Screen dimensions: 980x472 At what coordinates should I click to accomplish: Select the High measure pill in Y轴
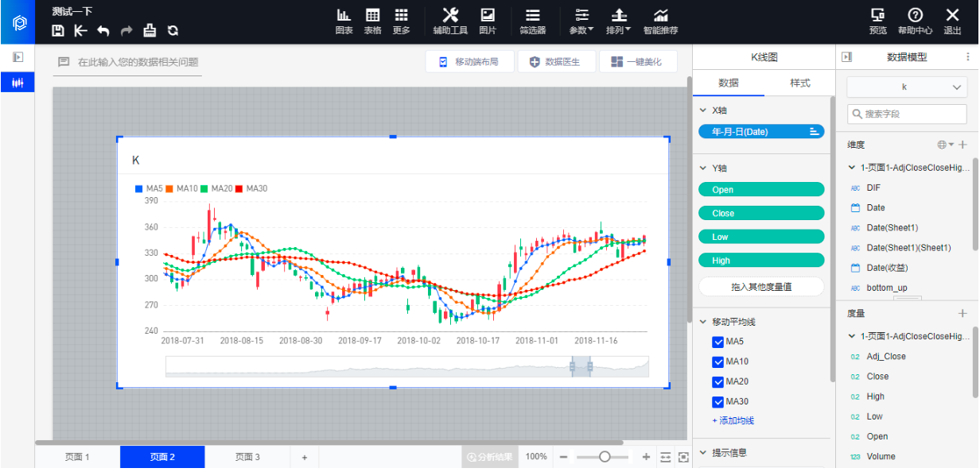[x=761, y=261]
